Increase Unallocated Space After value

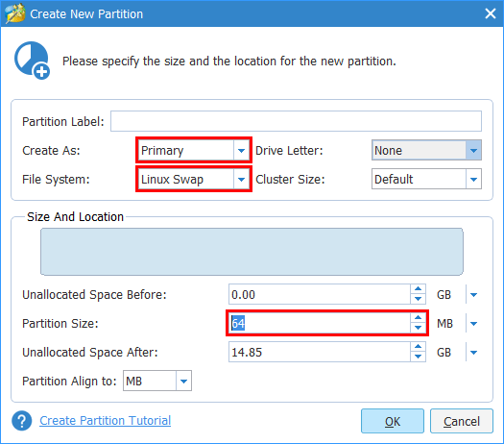pos(418,347)
